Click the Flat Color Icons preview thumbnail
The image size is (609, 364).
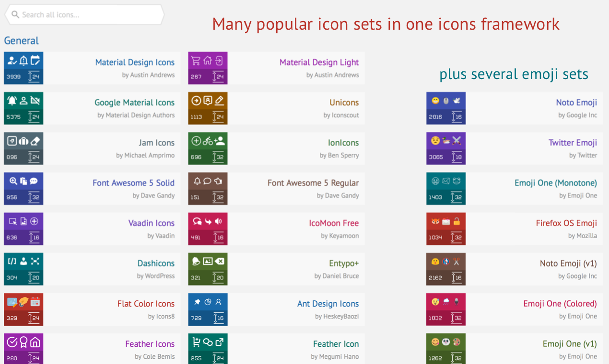coord(23,309)
